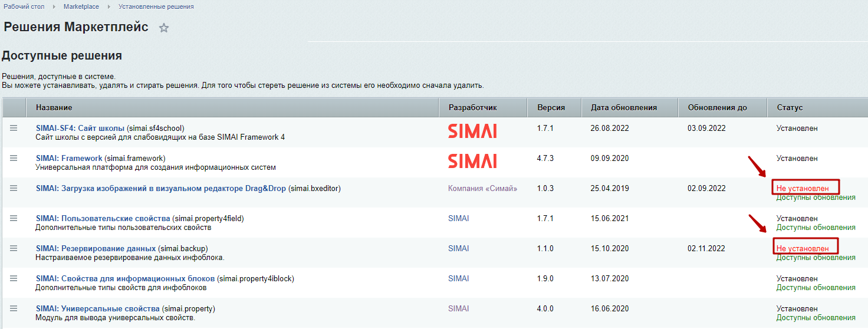
Task: Go to Рабочий стол breadcrumb
Action: pyautogui.click(x=24, y=6)
